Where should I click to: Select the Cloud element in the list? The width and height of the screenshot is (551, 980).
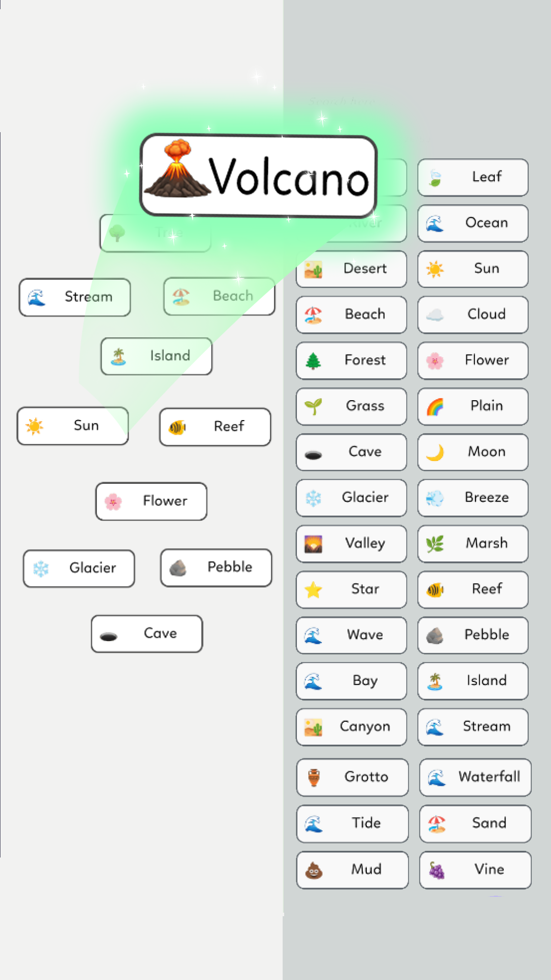(x=473, y=315)
